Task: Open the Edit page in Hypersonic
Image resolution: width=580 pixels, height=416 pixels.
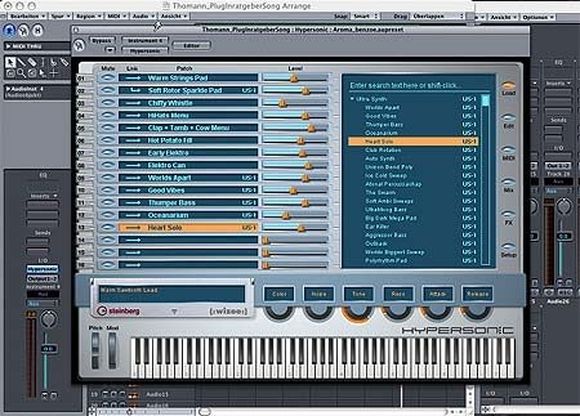Action: [x=509, y=121]
